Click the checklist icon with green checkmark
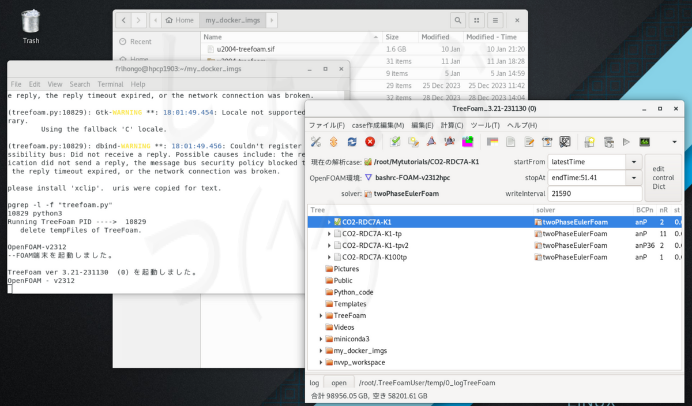Screen dimensions: 692x406 395,142
